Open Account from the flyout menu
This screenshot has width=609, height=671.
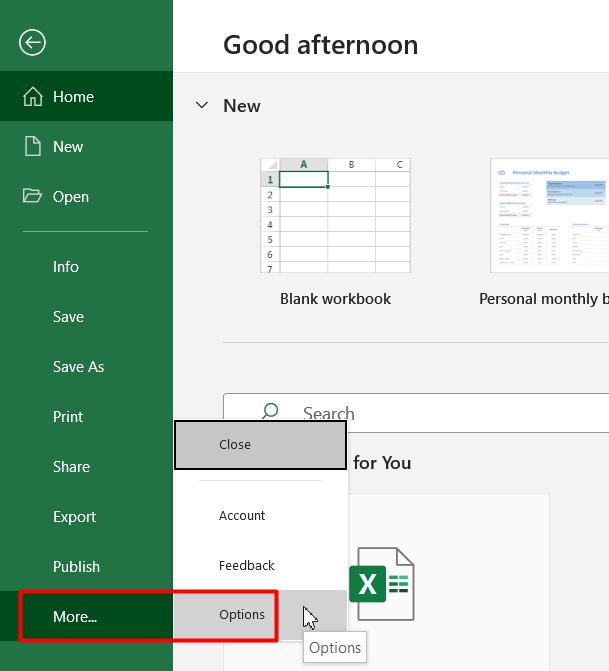[261, 516]
